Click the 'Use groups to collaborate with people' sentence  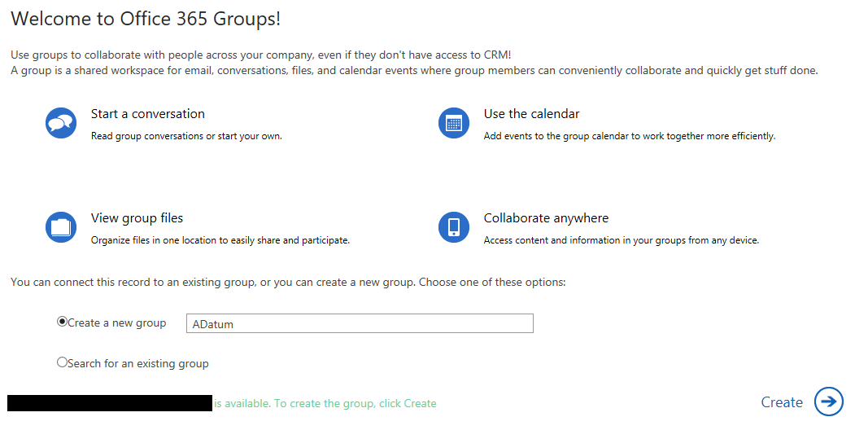(x=261, y=55)
